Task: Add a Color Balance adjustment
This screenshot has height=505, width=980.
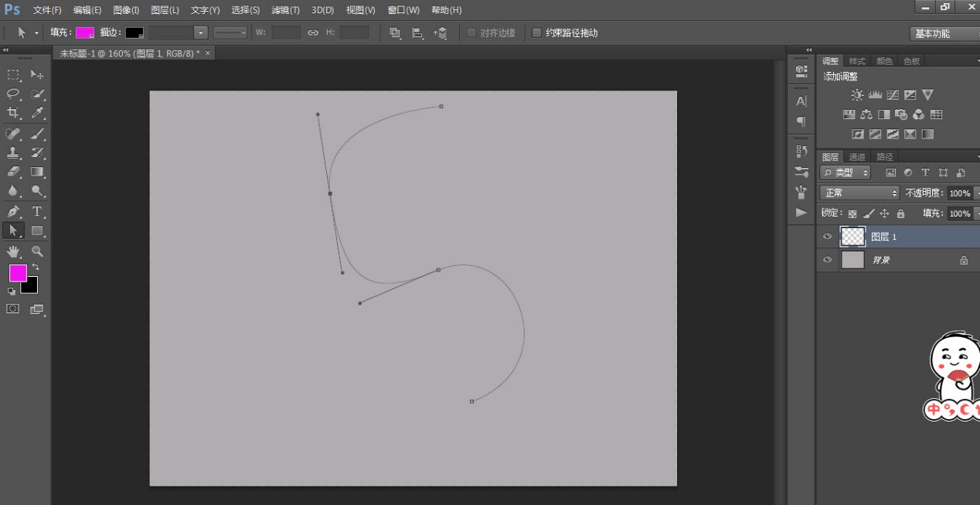Action: (x=866, y=114)
